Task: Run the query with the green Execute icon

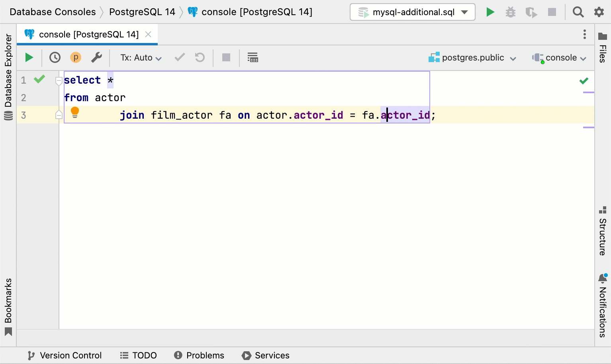Action: tap(29, 57)
